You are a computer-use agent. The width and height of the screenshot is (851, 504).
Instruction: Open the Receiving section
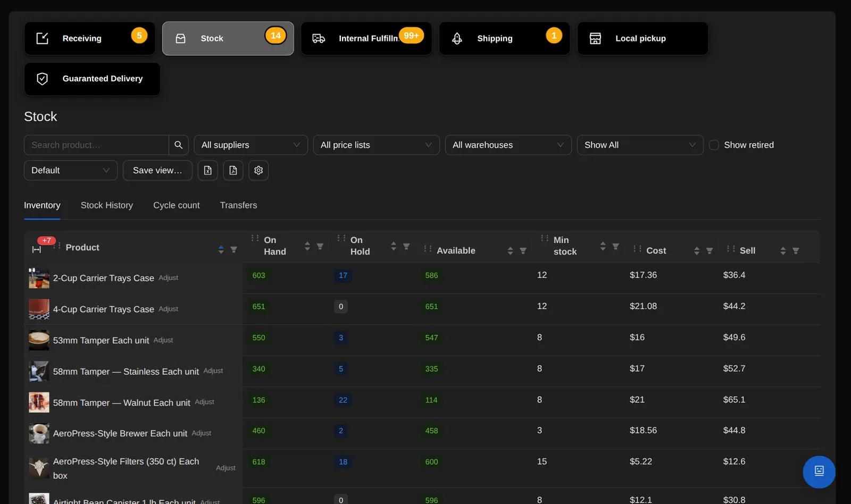tap(90, 38)
